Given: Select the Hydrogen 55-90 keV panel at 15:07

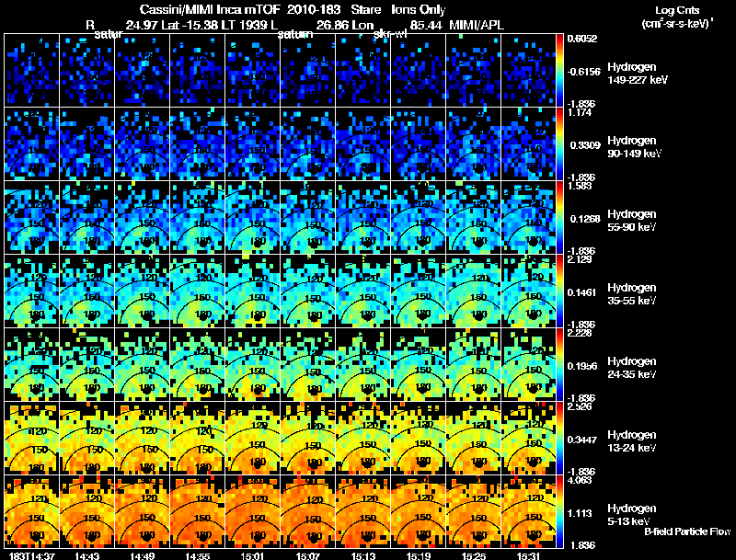Looking at the screenshot, I should pyautogui.click(x=307, y=217).
